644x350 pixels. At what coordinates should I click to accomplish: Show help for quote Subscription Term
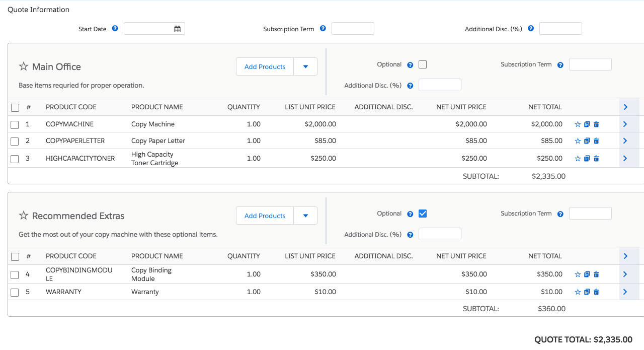(x=323, y=29)
